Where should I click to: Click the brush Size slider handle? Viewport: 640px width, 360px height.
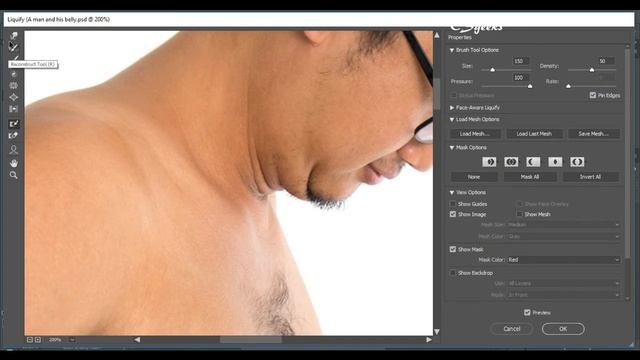coord(492,70)
